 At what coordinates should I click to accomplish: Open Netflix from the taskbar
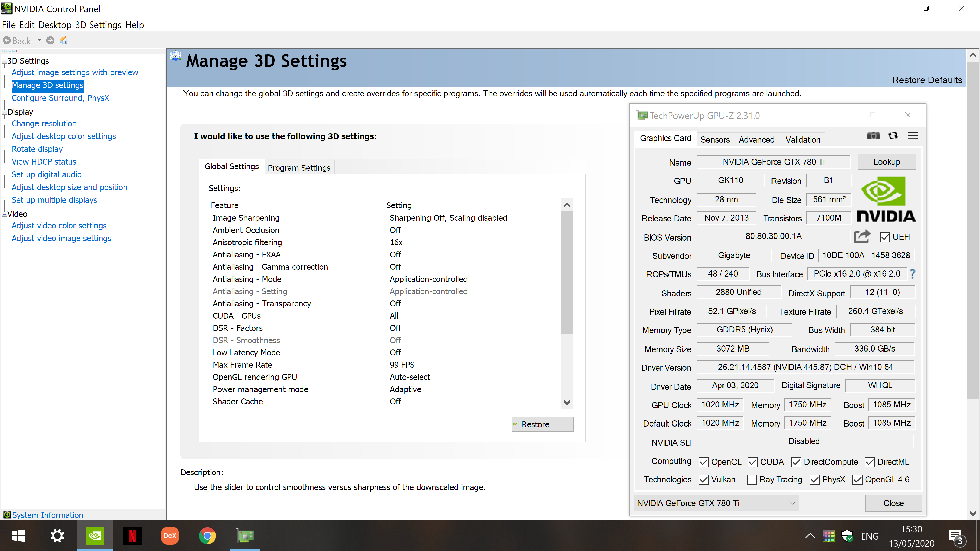(132, 536)
